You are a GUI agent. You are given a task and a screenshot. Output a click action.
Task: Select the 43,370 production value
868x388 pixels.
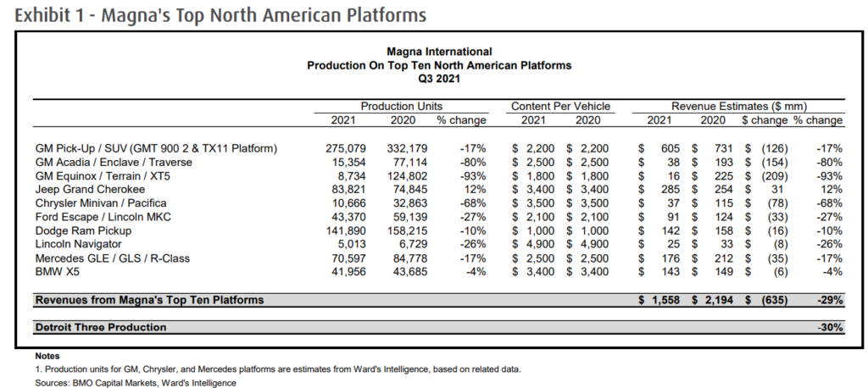click(x=348, y=217)
